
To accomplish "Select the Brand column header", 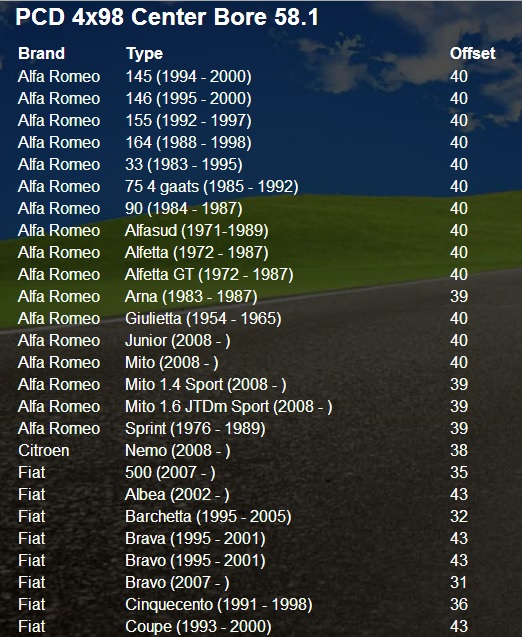I will (41, 54).
